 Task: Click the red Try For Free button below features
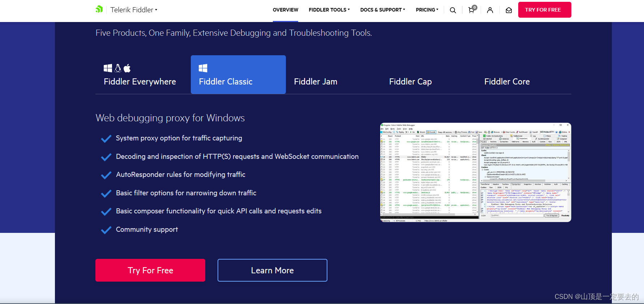point(150,270)
